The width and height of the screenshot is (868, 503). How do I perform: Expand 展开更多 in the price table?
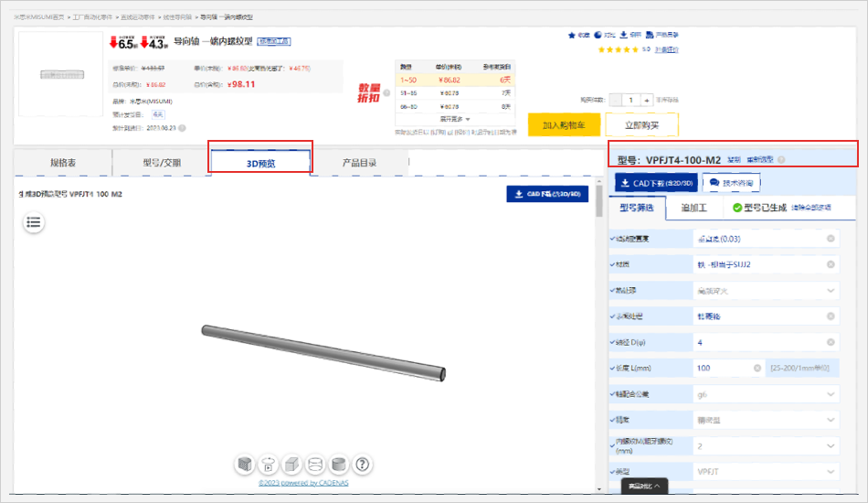coord(455,119)
